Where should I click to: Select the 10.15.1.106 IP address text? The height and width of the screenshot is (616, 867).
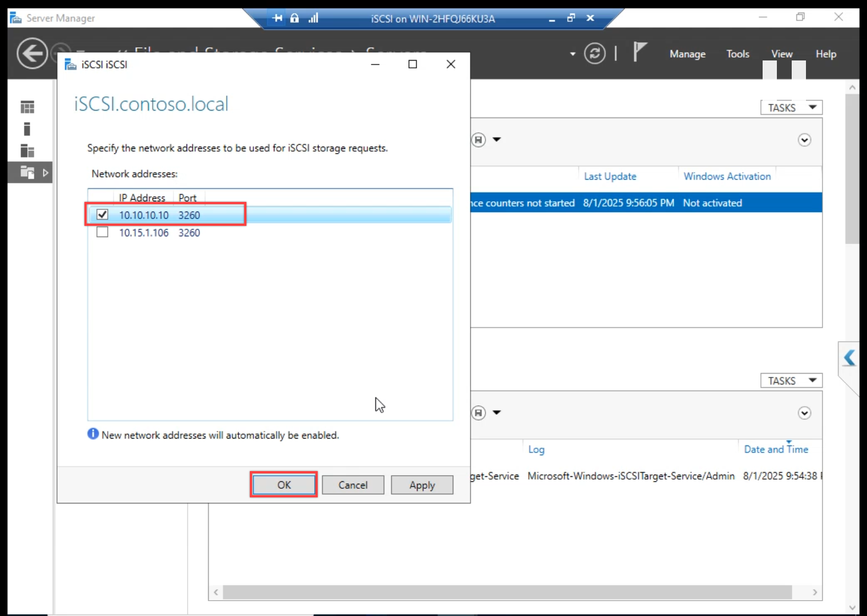point(144,233)
